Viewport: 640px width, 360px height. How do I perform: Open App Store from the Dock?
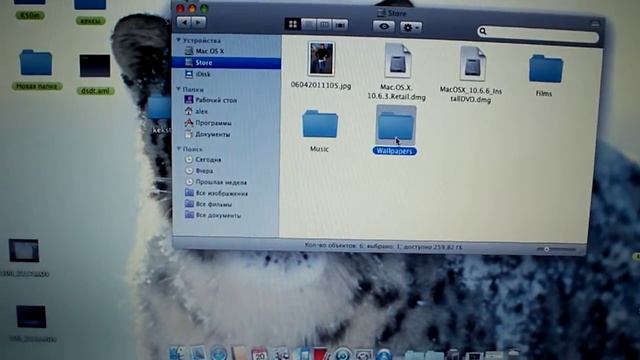coord(384,354)
